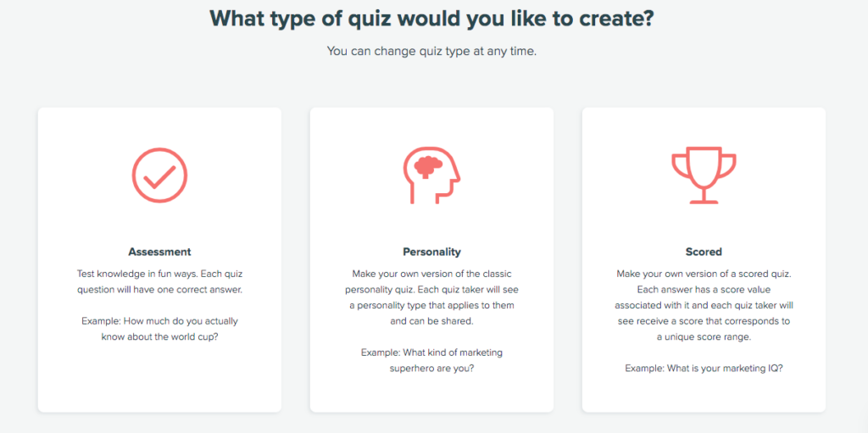Click the marketing superhero example text
This screenshot has width=868, height=433.
pyautogui.click(x=431, y=360)
